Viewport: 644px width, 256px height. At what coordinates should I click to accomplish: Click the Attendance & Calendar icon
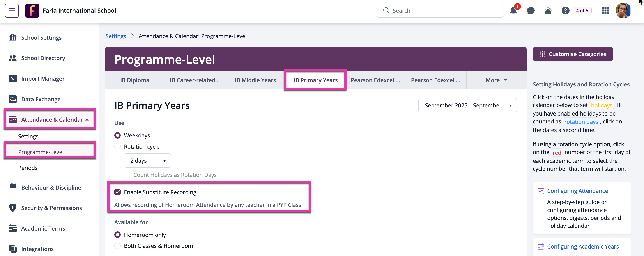pos(13,120)
